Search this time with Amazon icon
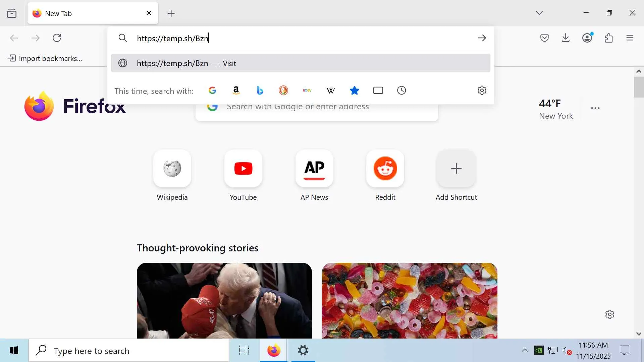The width and height of the screenshot is (644, 362). coord(236,90)
